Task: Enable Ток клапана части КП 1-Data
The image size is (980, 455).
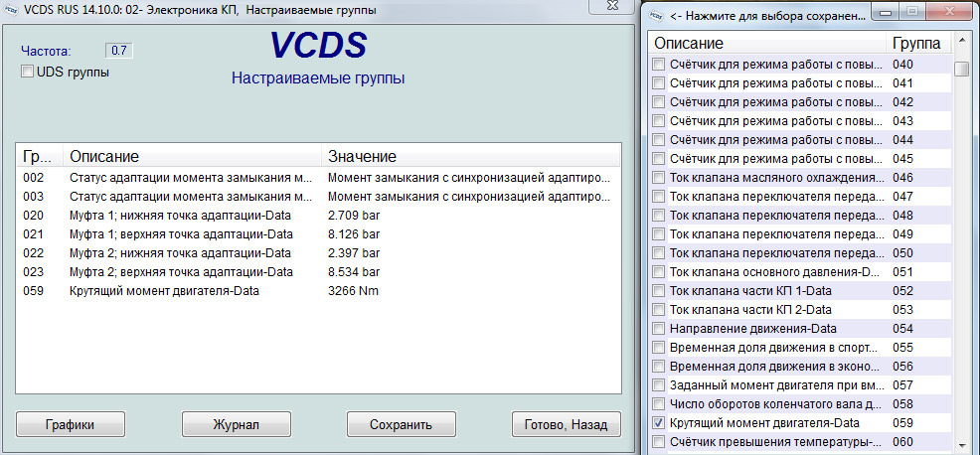Action: (x=659, y=291)
